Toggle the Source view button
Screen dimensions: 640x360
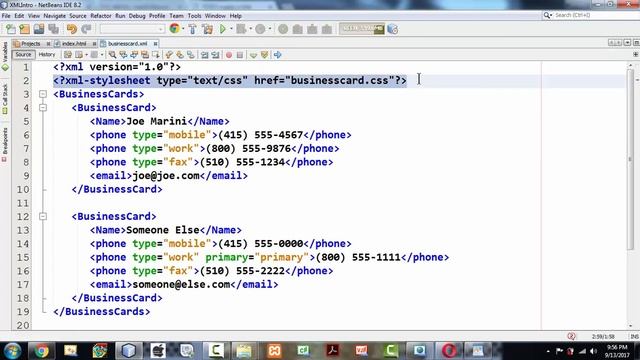pyautogui.click(x=23, y=54)
